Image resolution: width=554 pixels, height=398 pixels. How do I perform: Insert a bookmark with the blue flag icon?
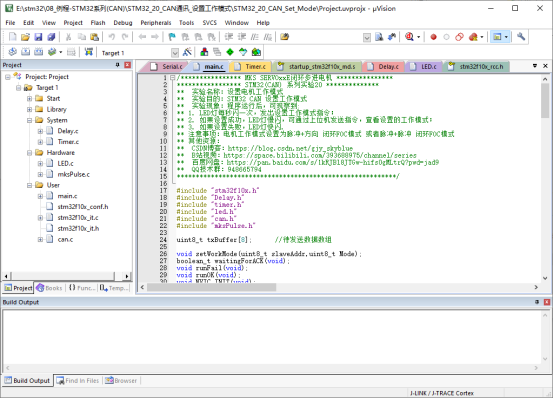pyautogui.click(x=172, y=37)
